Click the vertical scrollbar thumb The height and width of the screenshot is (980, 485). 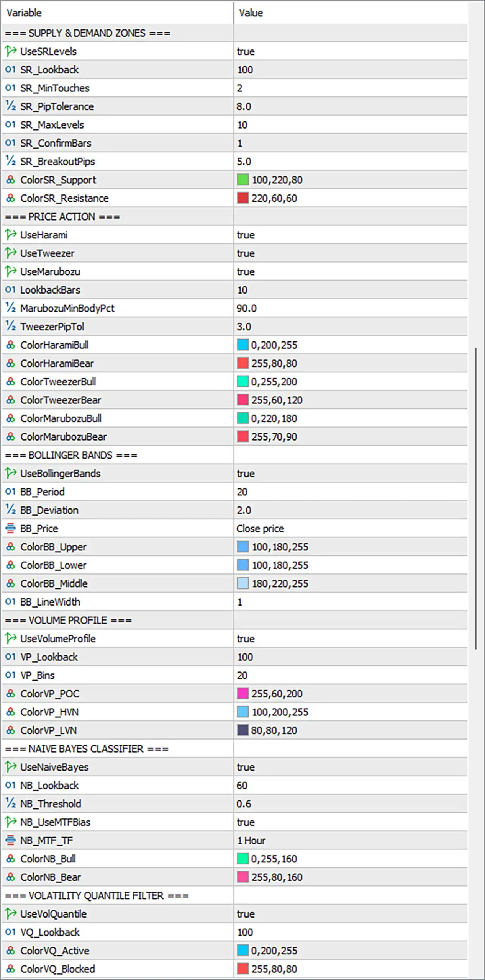(x=476, y=498)
